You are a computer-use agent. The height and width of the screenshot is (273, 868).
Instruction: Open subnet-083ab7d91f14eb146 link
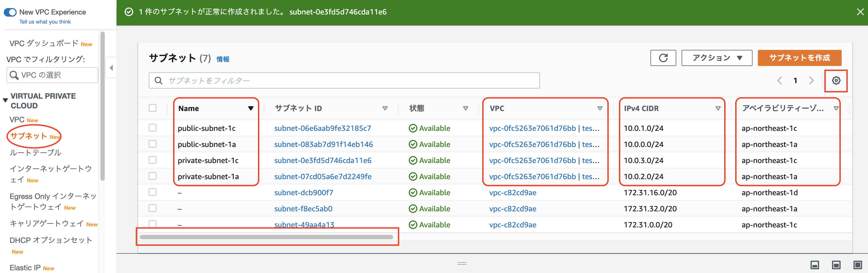(x=323, y=144)
